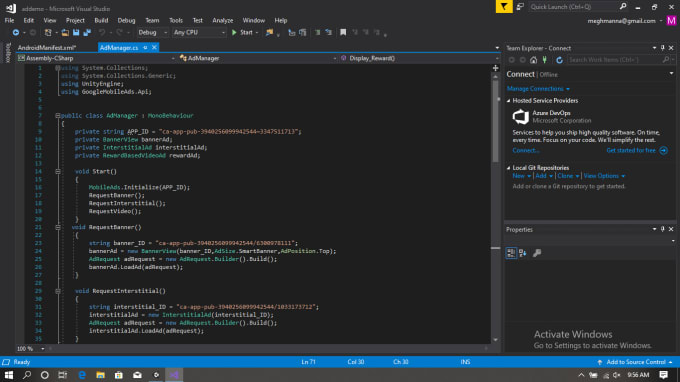Click the Connect... link under Azure DevOps

pyautogui.click(x=526, y=150)
